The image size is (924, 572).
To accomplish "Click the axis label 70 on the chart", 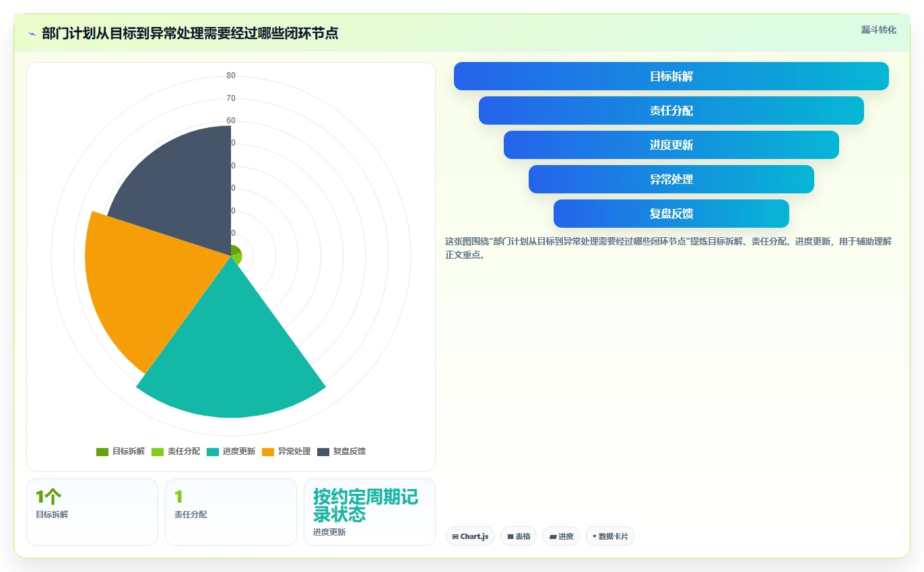I will pos(231,98).
